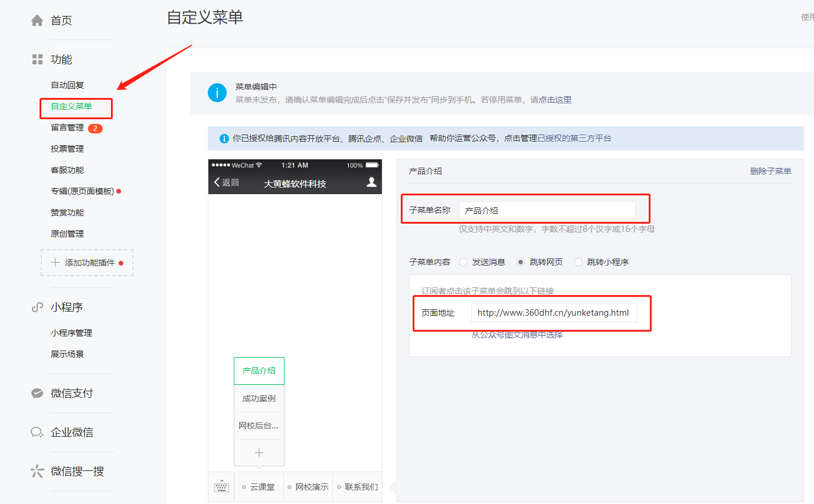814x504 pixels.
Task: Click the profile icon in the phone header
Action: [371, 182]
